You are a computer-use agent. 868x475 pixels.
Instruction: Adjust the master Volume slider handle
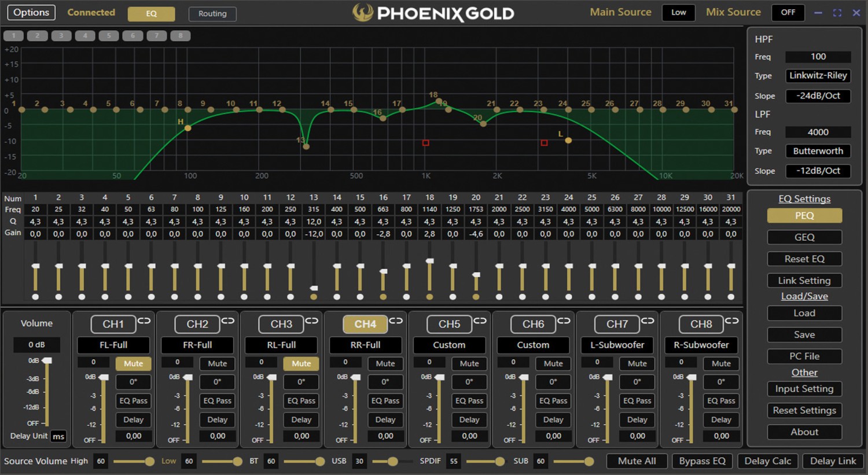tap(47, 360)
